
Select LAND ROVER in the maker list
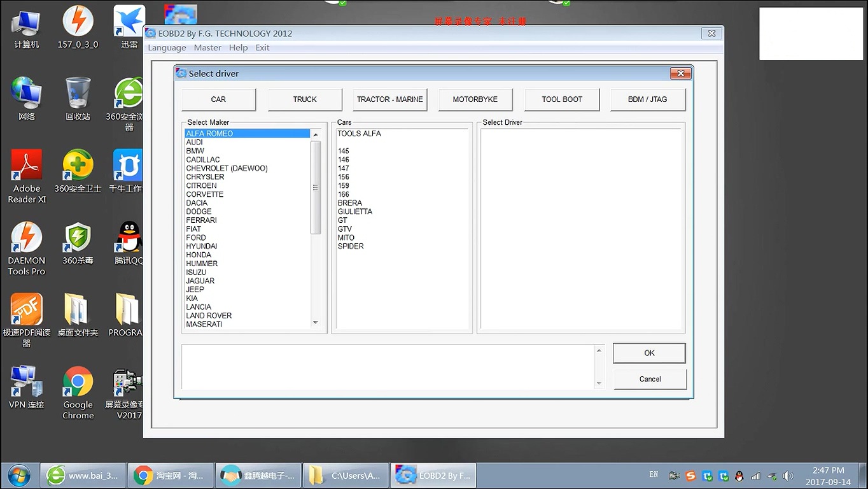[248, 316]
